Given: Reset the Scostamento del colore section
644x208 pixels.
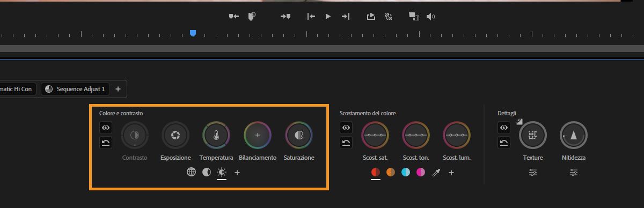Looking at the screenshot, I should [346, 142].
